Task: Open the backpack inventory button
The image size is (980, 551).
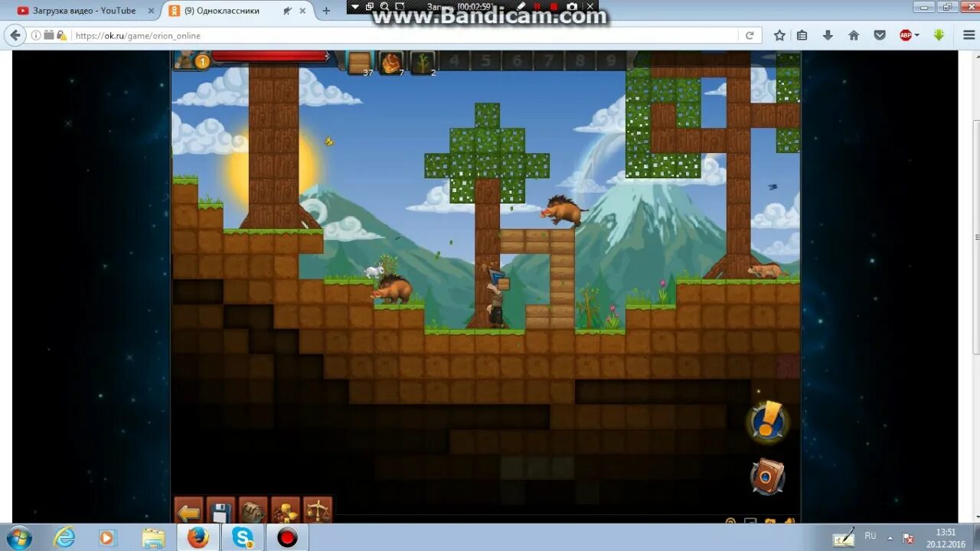Action: [253, 511]
